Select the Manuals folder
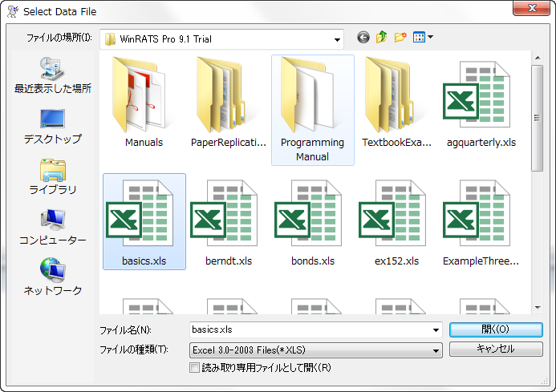The height and width of the screenshot is (392, 556). pyautogui.click(x=144, y=104)
